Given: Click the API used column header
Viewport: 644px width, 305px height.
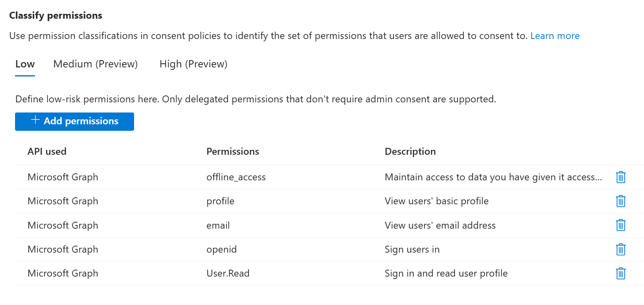Looking at the screenshot, I should 47,151.
